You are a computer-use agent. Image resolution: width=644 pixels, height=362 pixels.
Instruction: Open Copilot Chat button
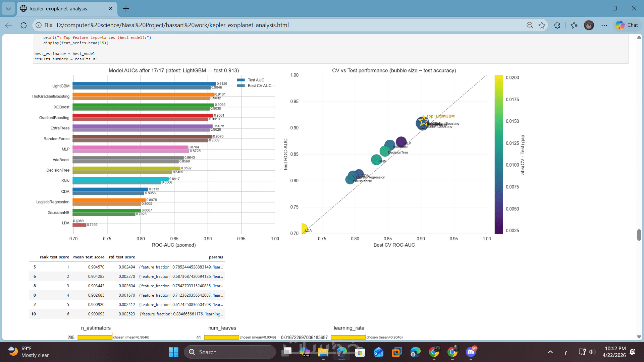[x=627, y=25]
